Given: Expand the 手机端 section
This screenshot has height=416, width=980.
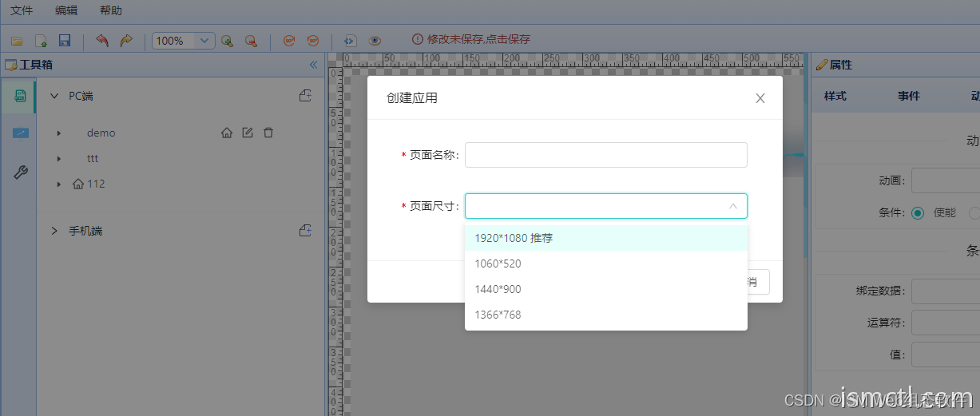Looking at the screenshot, I should click(54, 231).
